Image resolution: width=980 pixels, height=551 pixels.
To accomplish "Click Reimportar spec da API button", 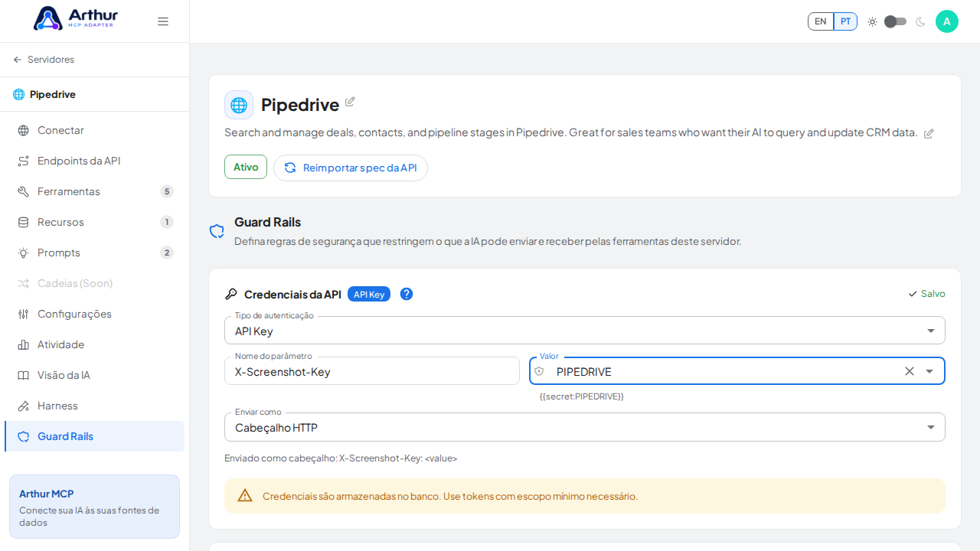I will pos(351,168).
